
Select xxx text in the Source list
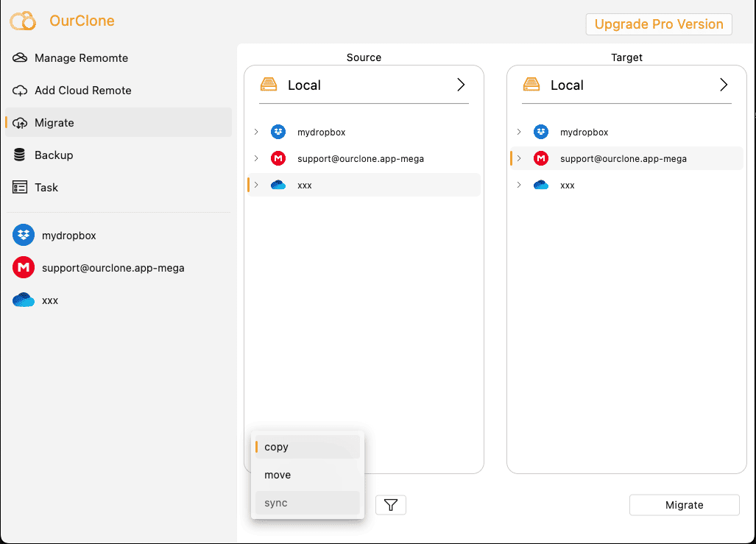305,186
